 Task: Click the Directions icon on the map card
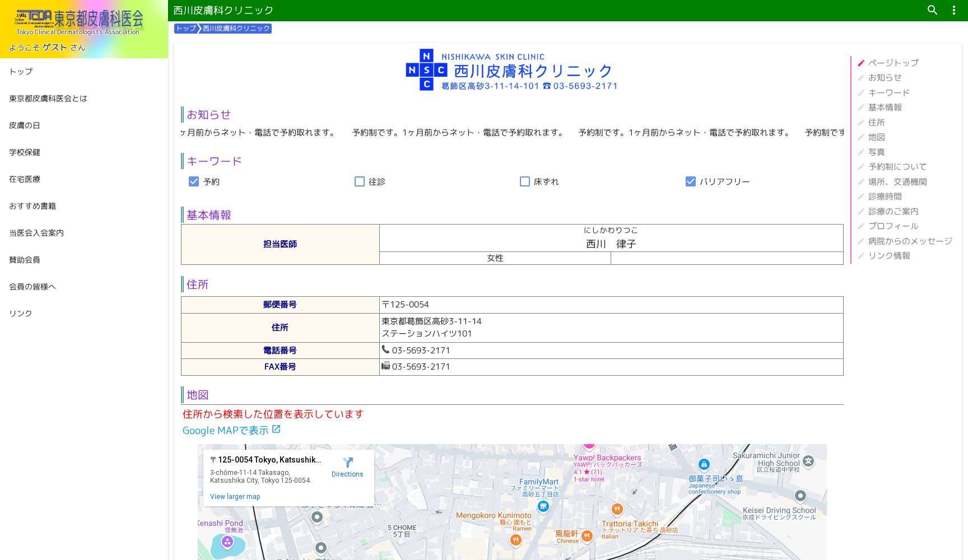pos(347,463)
